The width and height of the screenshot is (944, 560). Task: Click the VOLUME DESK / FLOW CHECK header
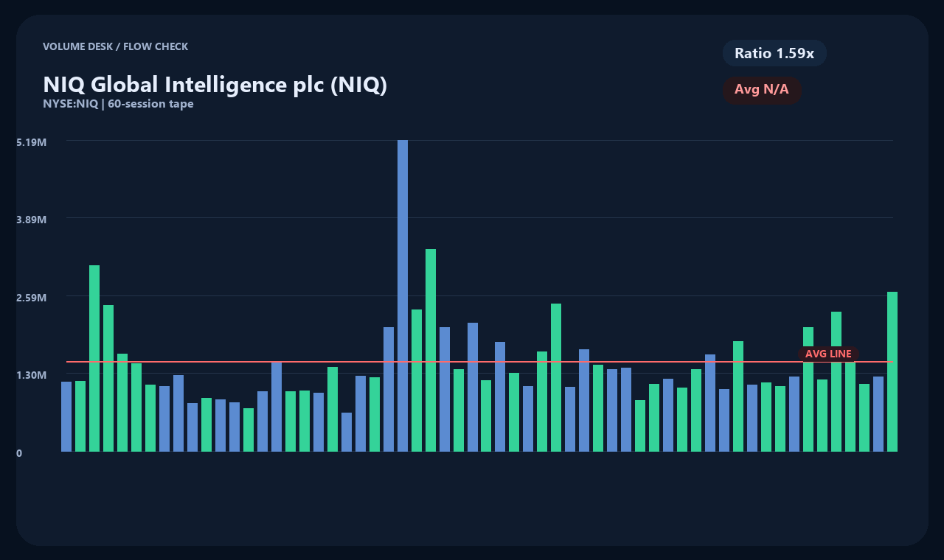click(x=115, y=46)
